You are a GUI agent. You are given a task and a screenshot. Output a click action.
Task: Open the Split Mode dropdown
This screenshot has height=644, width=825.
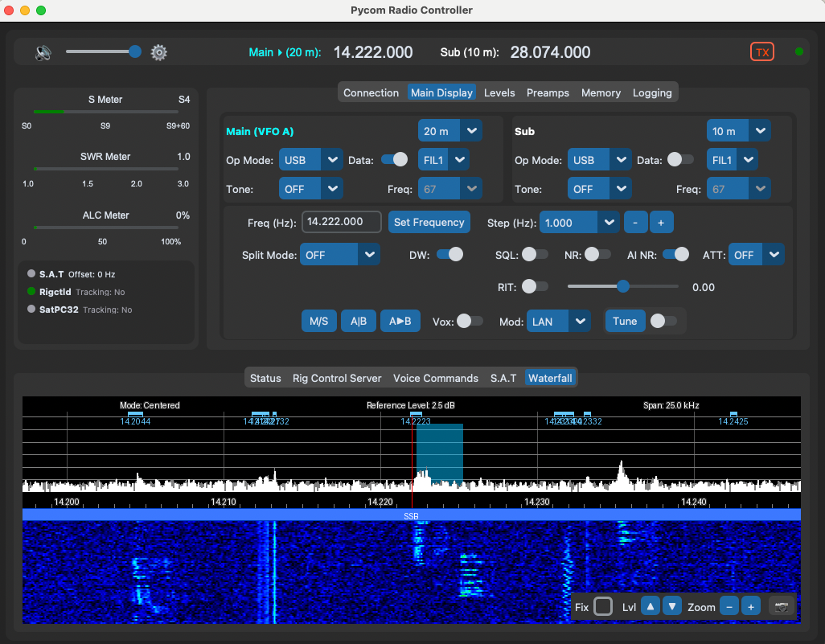[340, 255]
